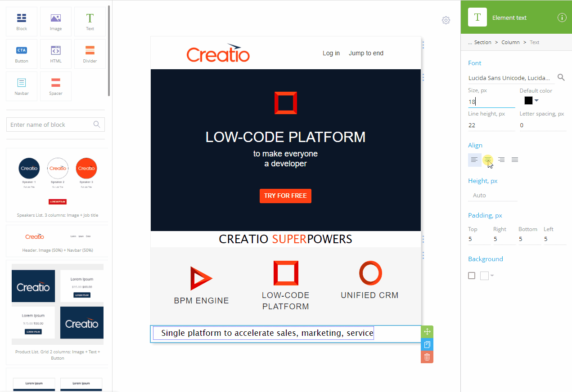Click the LOW-CODE PLATFORM column label

286,301
